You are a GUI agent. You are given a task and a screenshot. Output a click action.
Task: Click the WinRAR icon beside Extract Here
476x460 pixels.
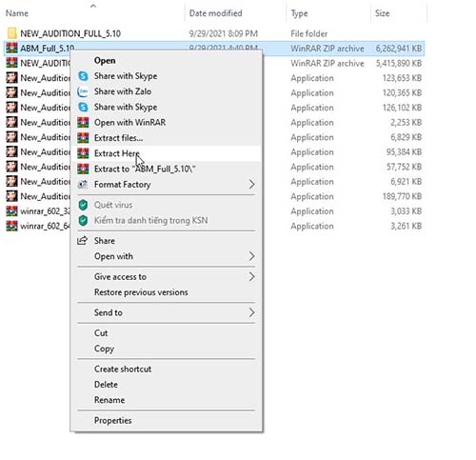click(83, 153)
